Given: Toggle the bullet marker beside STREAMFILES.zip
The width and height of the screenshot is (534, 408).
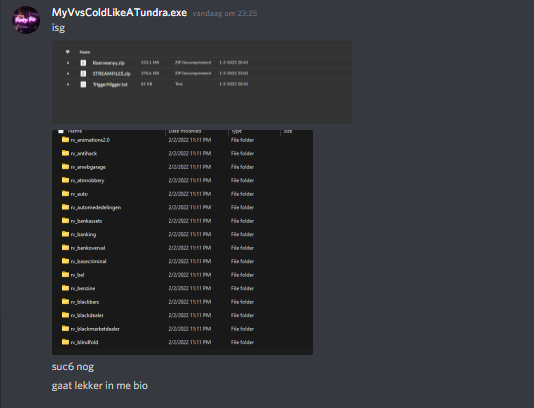Looking at the screenshot, I should 68,74.
